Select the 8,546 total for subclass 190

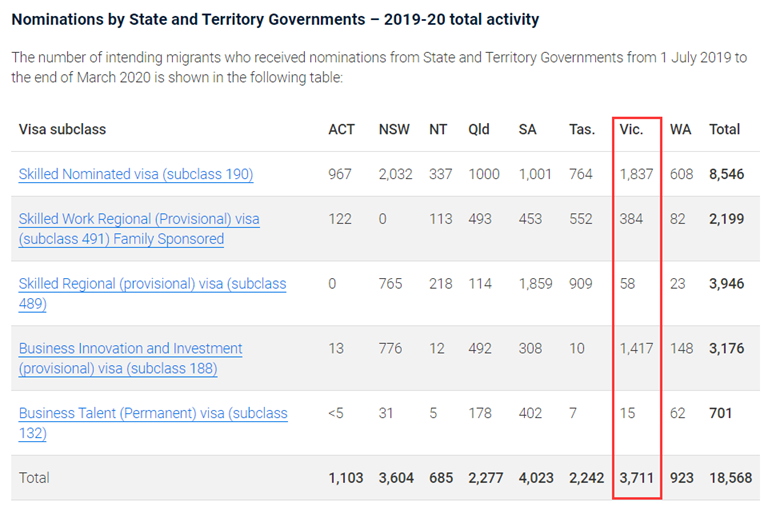click(726, 174)
